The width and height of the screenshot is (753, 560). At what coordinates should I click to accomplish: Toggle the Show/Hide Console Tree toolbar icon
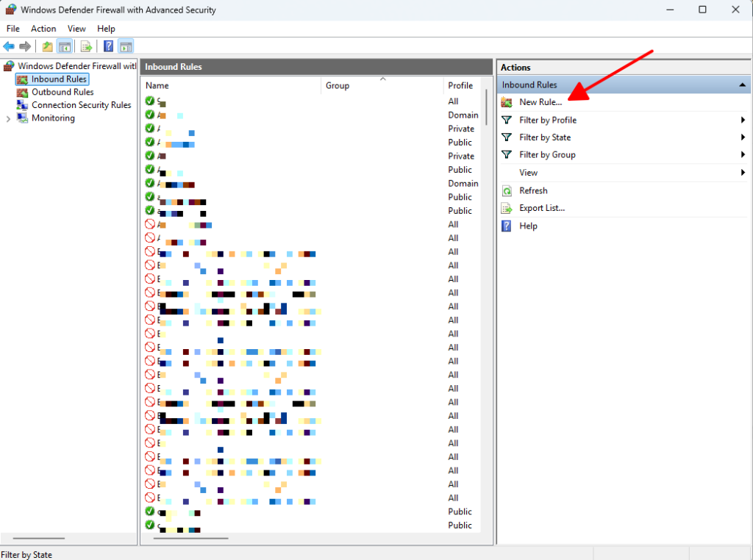tap(65, 46)
